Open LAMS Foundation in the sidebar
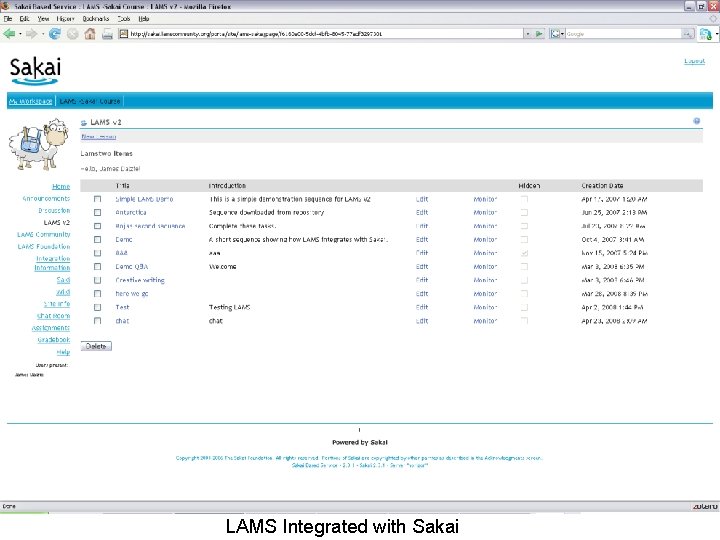 pos(44,247)
